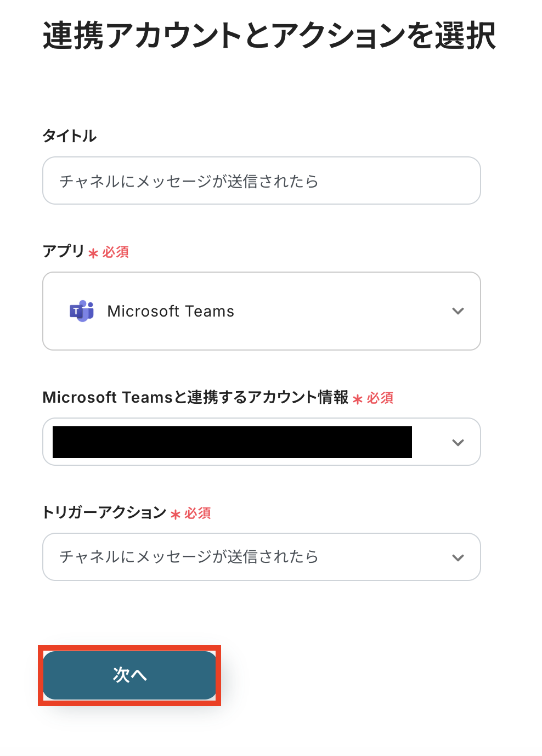Open the account info dropdown chevron
The width and height of the screenshot is (542, 756).
pyautogui.click(x=458, y=442)
